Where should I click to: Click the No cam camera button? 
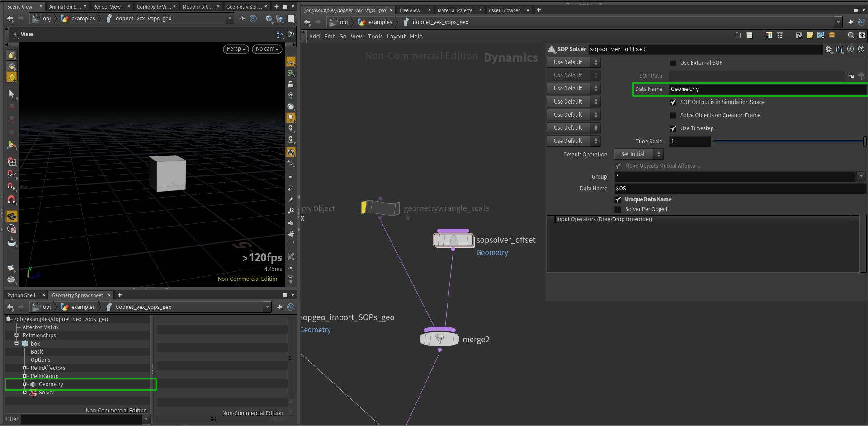(x=267, y=49)
